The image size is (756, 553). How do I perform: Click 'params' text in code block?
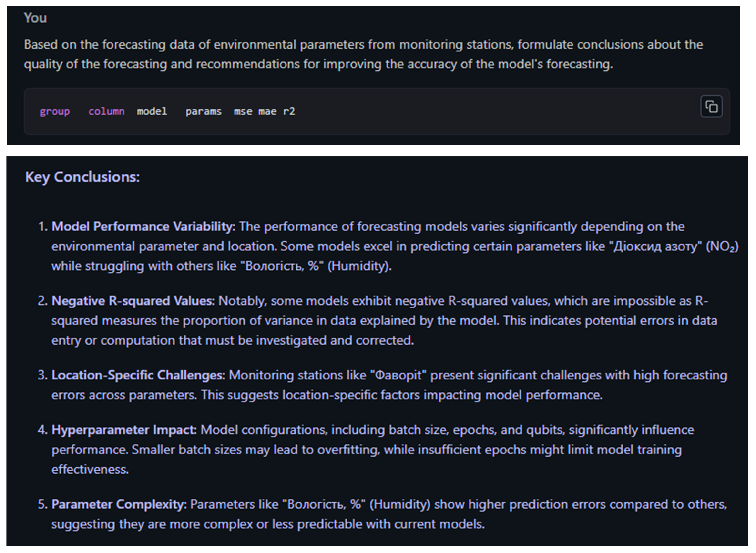[x=204, y=112]
